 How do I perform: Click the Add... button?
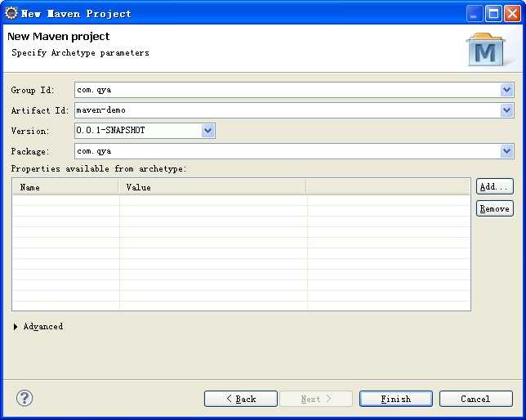pos(494,186)
